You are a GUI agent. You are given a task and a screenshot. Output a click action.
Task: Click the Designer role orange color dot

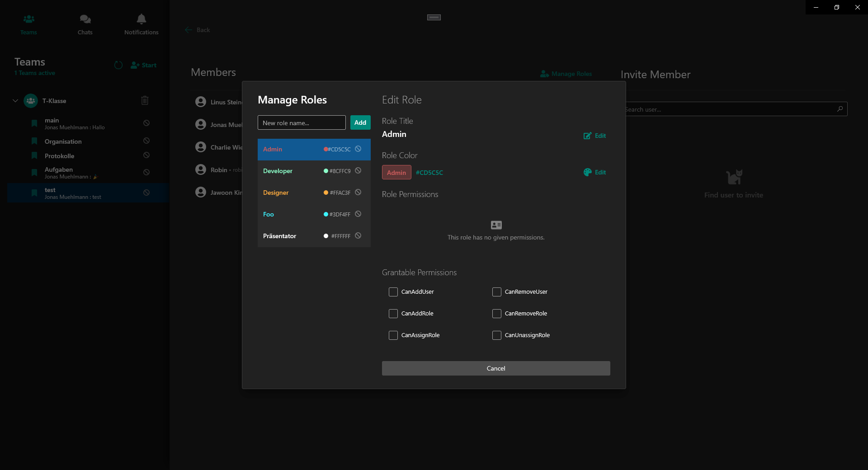click(x=326, y=193)
